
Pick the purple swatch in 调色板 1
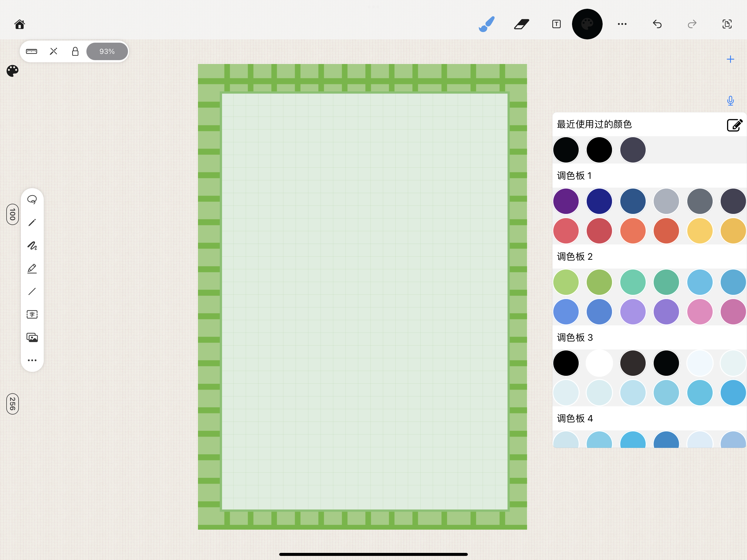pyautogui.click(x=566, y=201)
